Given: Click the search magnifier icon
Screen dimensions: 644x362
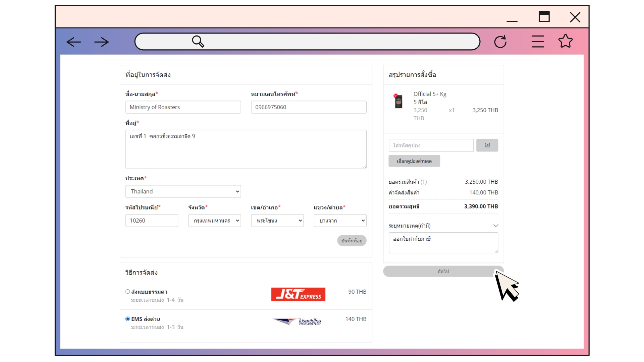Looking at the screenshot, I should (x=198, y=42).
